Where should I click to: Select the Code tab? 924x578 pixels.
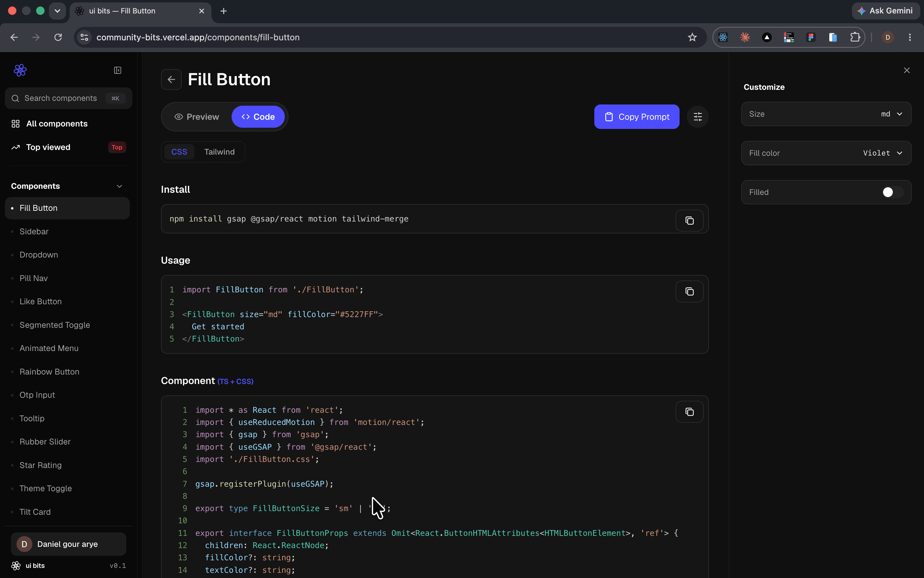[258, 117]
